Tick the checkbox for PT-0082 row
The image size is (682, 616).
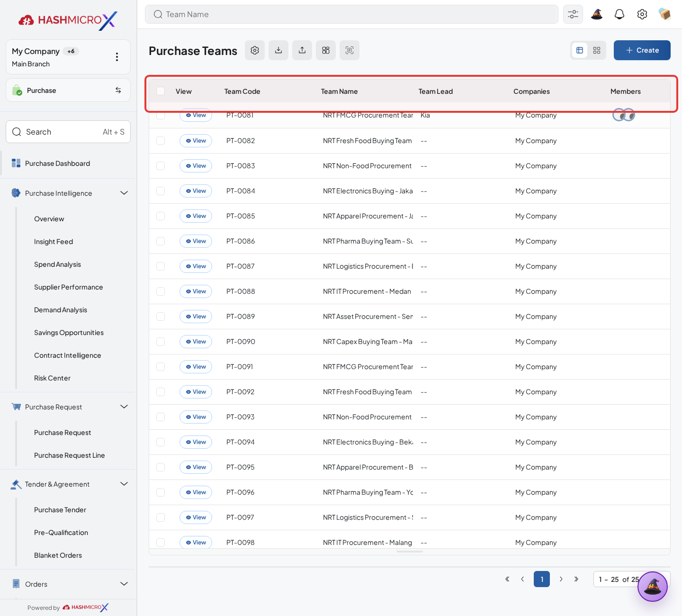pyautogui.click(x=161, y=141)
